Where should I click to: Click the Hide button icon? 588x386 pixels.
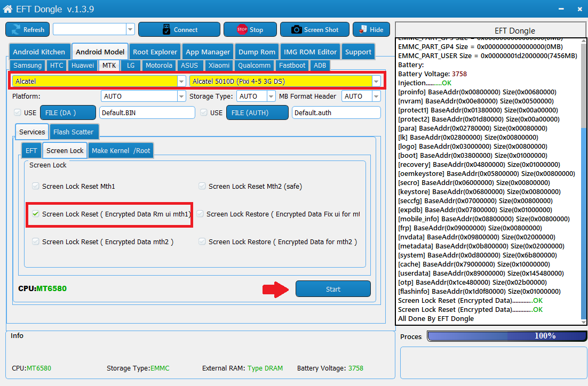click(363, 29)
